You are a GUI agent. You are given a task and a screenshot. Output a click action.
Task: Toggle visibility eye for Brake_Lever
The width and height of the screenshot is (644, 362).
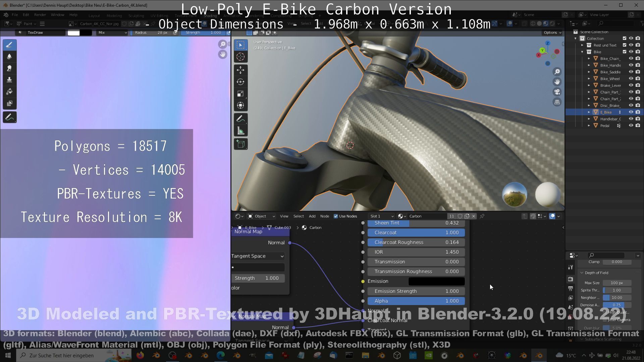point(631,85)
